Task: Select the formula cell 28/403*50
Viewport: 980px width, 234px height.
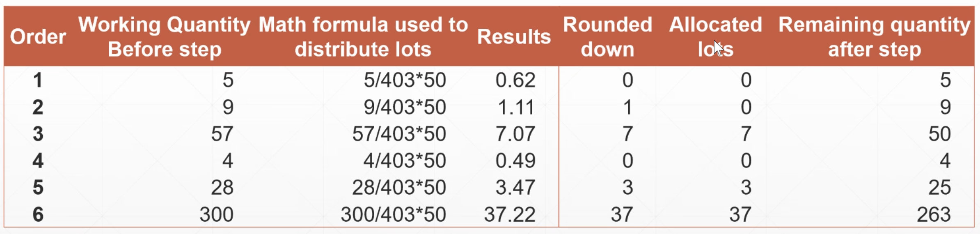Action: pos(399,188)
